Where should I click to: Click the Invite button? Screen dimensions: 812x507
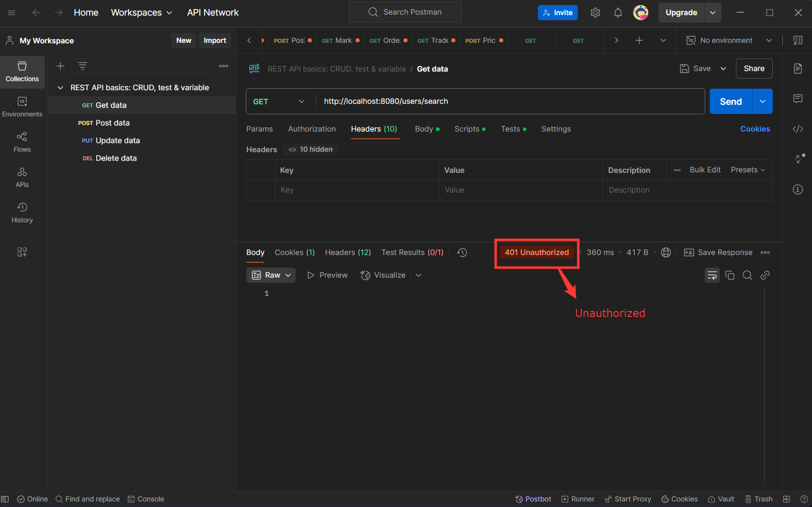558,13
